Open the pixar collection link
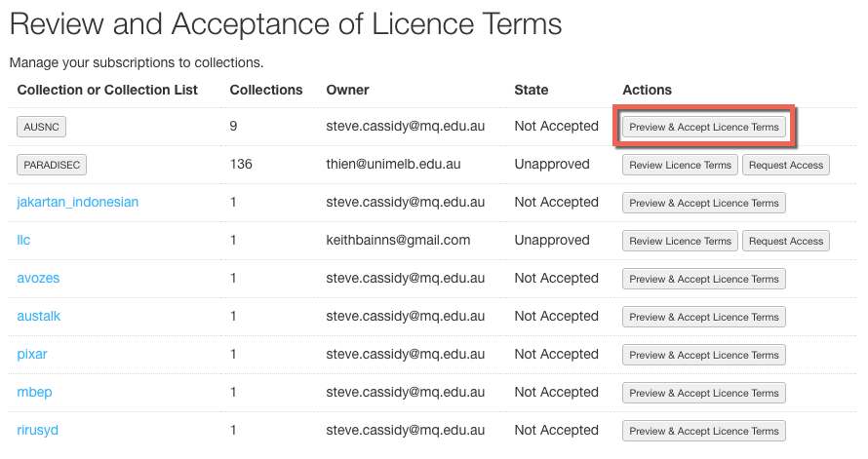 coord(32,355)
